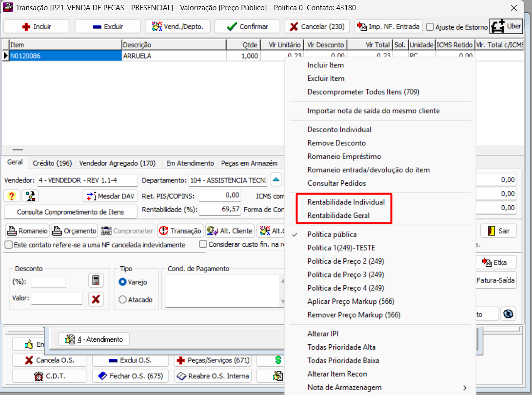Click the Sair exit button

coord(498,231)
